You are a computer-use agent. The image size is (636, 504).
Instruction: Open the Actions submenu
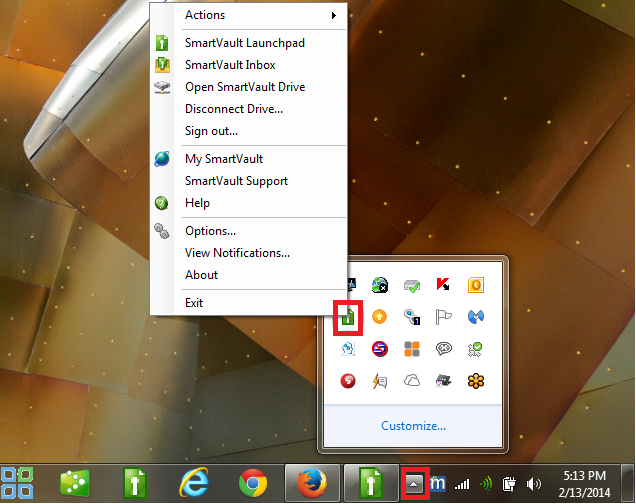248,15
